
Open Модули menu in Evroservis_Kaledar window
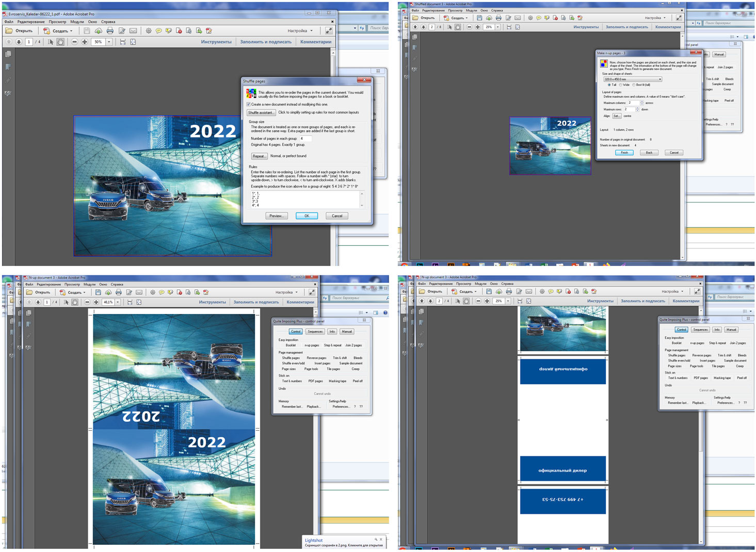pos(77,22)
